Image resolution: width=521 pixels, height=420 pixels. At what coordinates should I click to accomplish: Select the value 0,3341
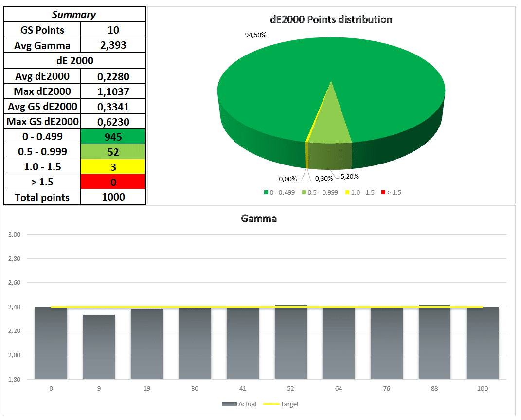click(x=113, y=107)
